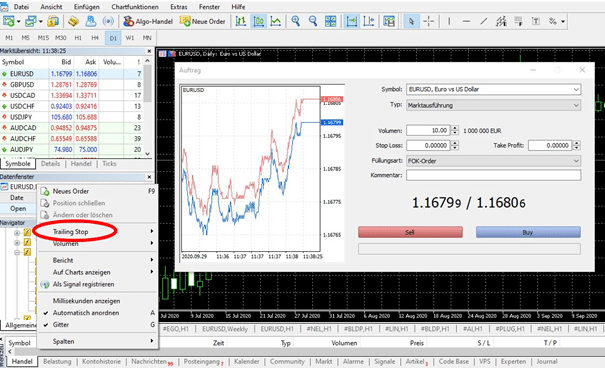
Task: Click the Neue Order toolbar button
Action: [203, 21]
